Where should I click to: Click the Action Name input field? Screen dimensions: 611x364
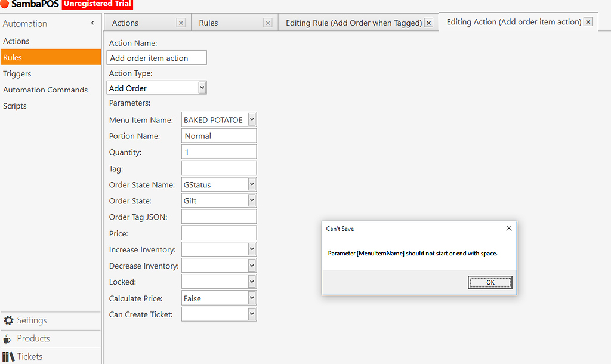click(x=156, y=57)
